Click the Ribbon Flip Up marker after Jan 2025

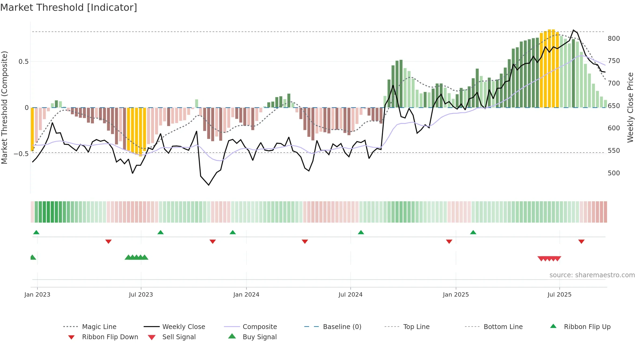tap(473, 232)
